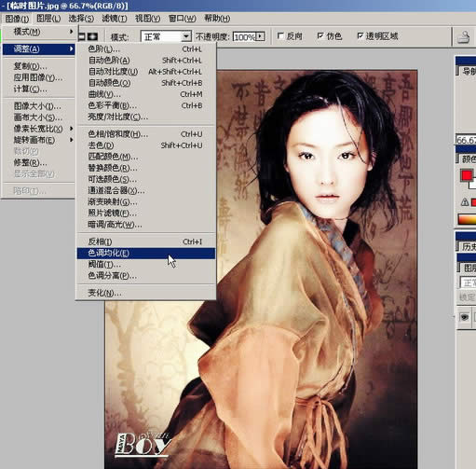Toggle the 仿色 checkbox
This screenshot has width=476, height=469.
pos(320,36)
